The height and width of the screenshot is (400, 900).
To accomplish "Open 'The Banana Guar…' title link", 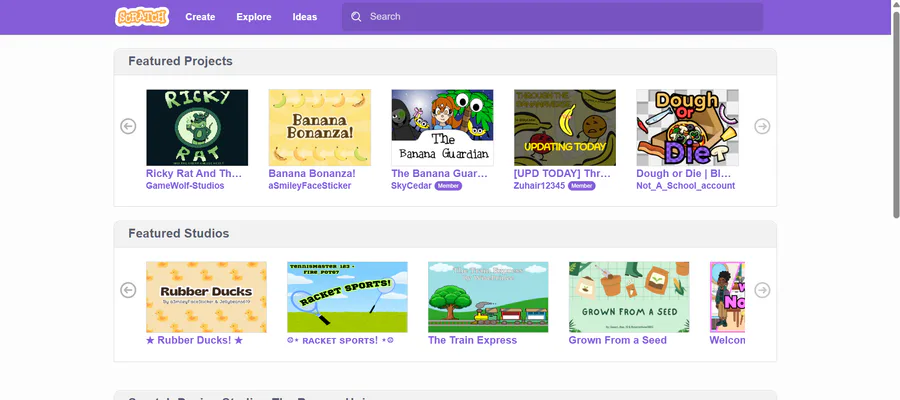I will [x=439, y=173].
